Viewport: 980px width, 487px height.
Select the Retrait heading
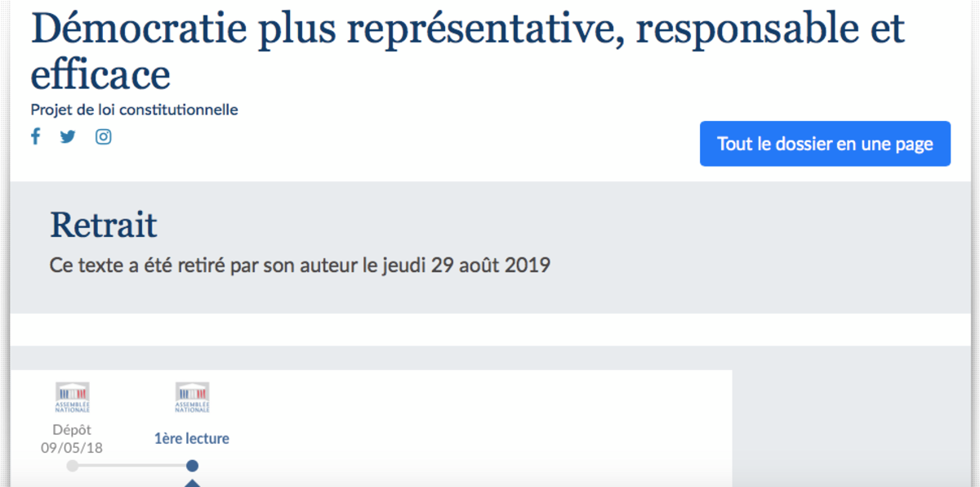coord(104,225)
